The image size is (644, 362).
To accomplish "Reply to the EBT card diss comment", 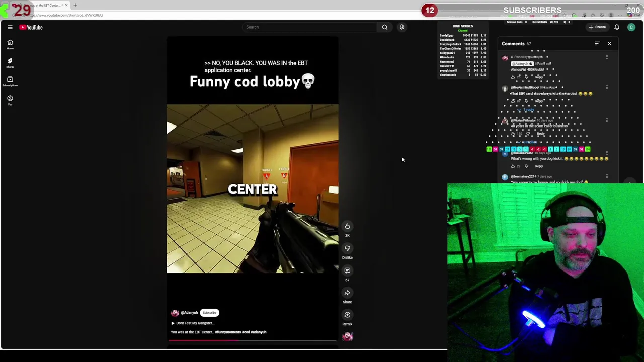I will point(539,101).
